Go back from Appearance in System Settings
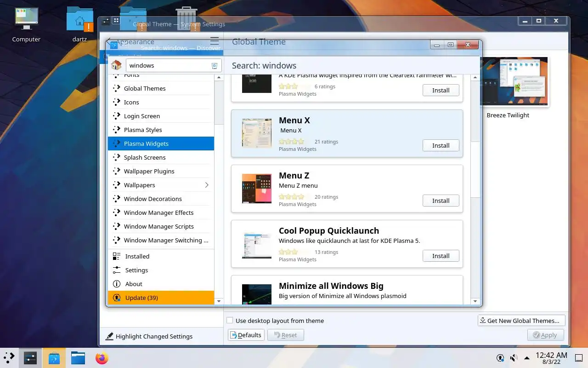Image resolution: width=588 pixels, height=368 pixels. pos(108,41)
